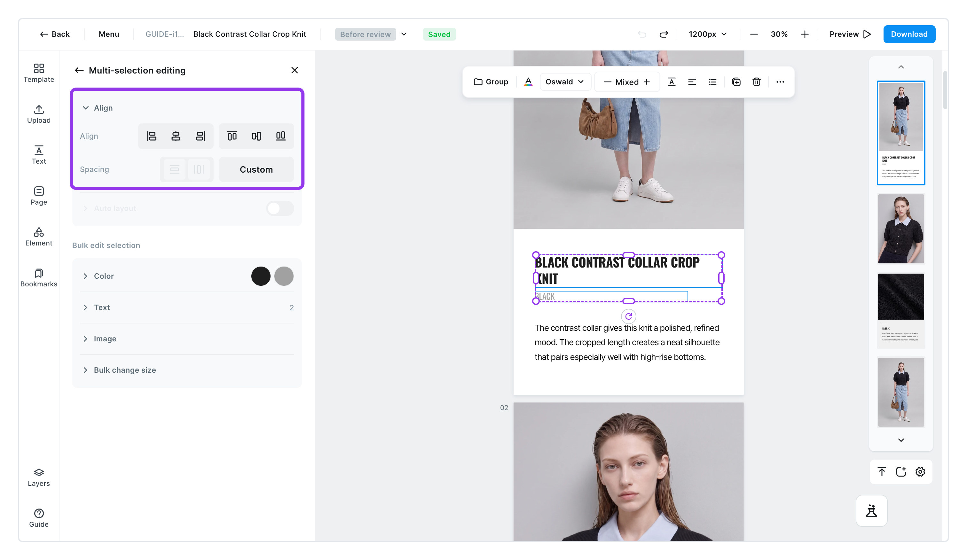Click the Download button
This screenshot has height=560, width=967.
coord(909,34)
